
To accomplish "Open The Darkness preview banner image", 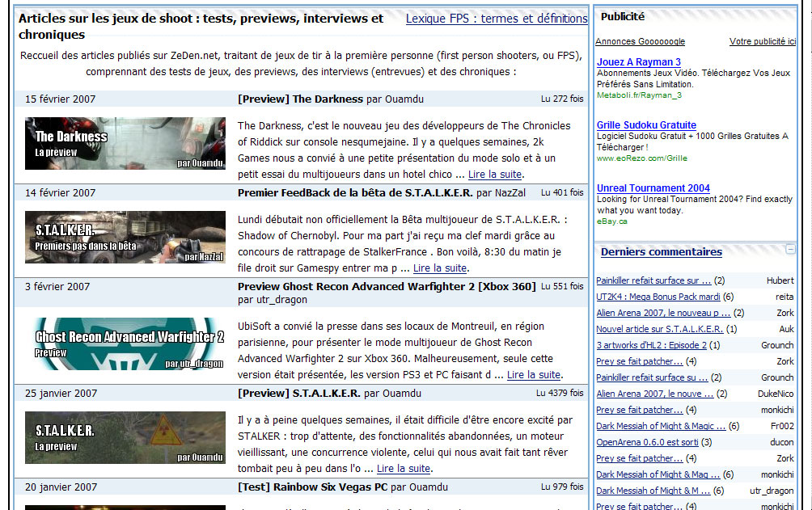I will pyautogui.click(x=125, y=143).
